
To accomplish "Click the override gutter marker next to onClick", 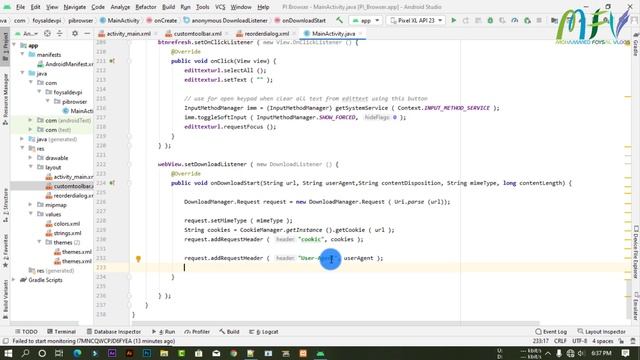I will coord(111,61).
